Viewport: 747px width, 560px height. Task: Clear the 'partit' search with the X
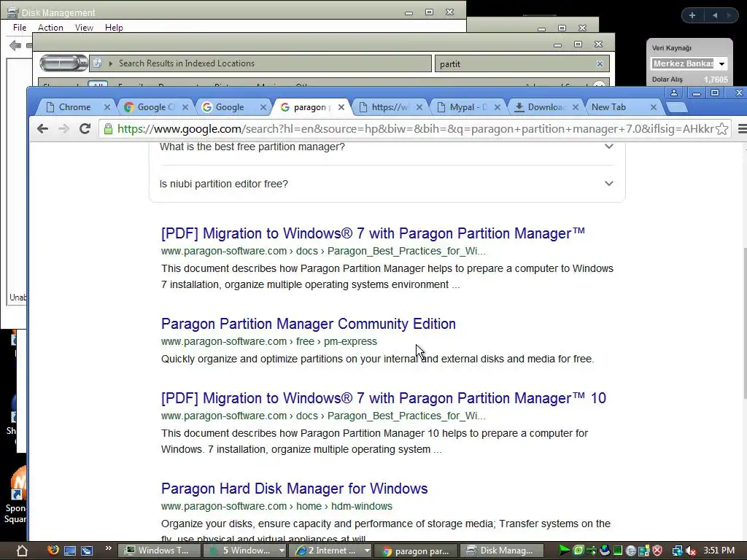pyautogui.click(x=600, y=64)
